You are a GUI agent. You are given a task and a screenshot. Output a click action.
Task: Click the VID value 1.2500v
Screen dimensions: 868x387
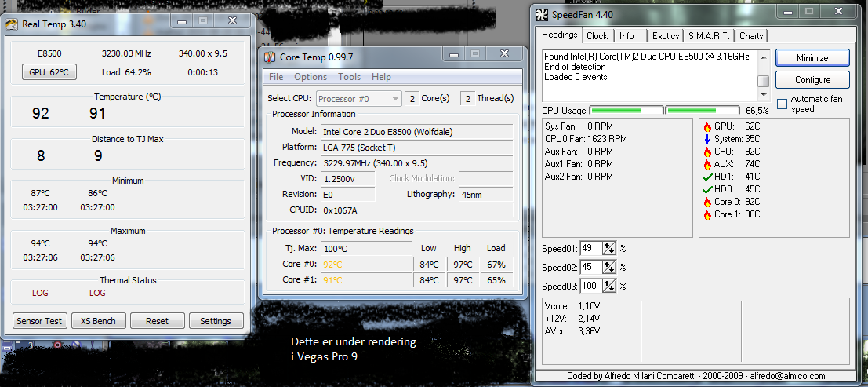point(347,178)
